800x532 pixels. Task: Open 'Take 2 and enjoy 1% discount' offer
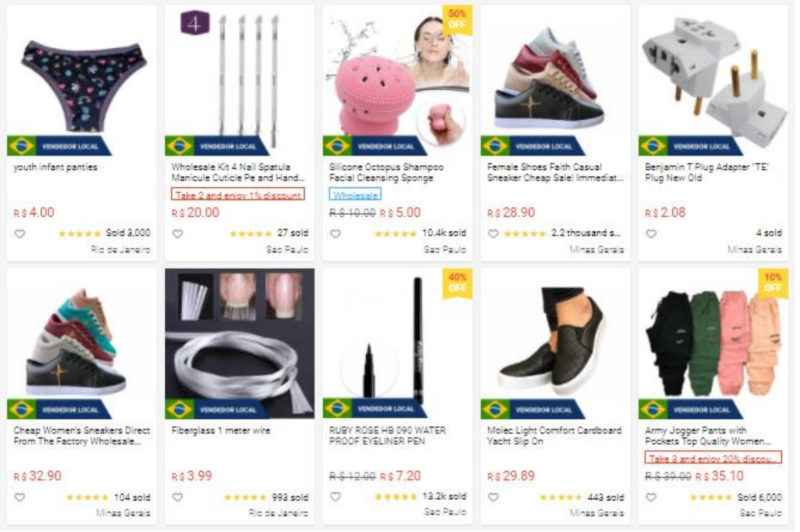click(238, 195)
